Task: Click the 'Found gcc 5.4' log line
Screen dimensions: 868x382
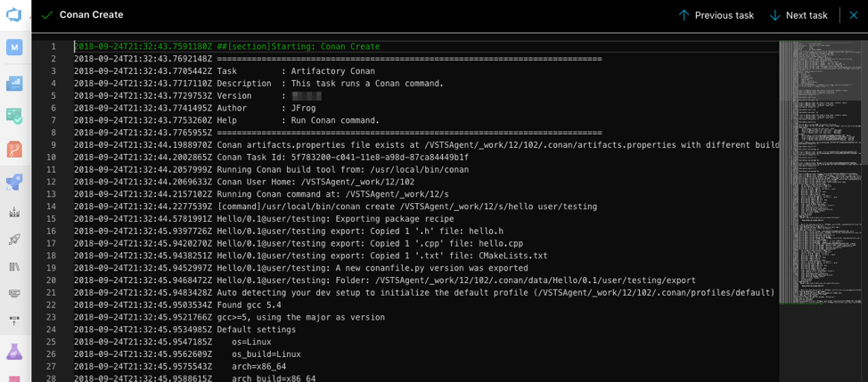Action: tap(249, 305)
